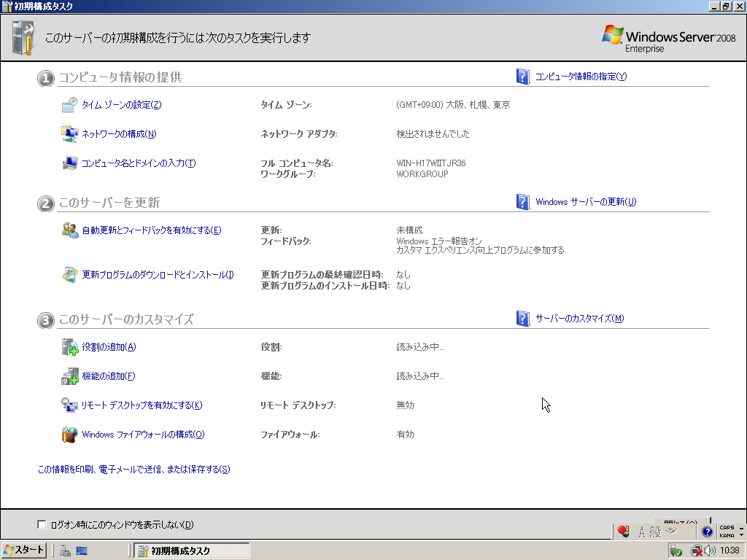
Task: Toggle CAPS key lock in language bar
Action: point(727,528)
